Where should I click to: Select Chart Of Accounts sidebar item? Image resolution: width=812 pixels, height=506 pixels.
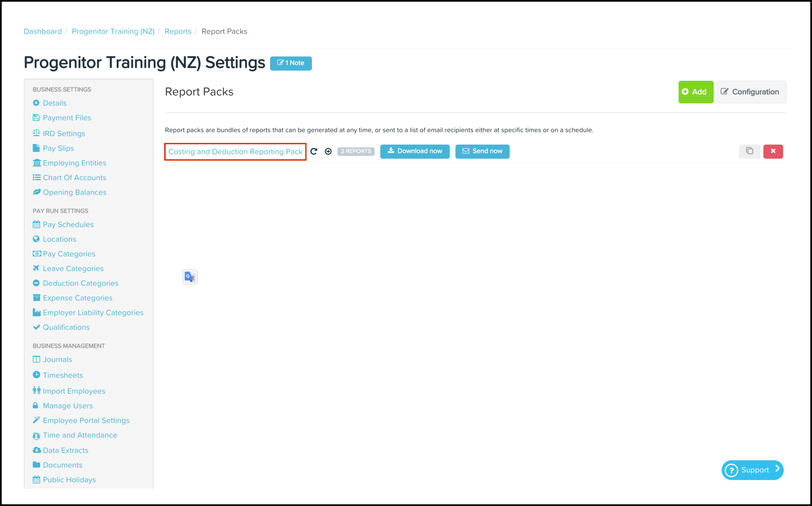(x=74, y=178)
